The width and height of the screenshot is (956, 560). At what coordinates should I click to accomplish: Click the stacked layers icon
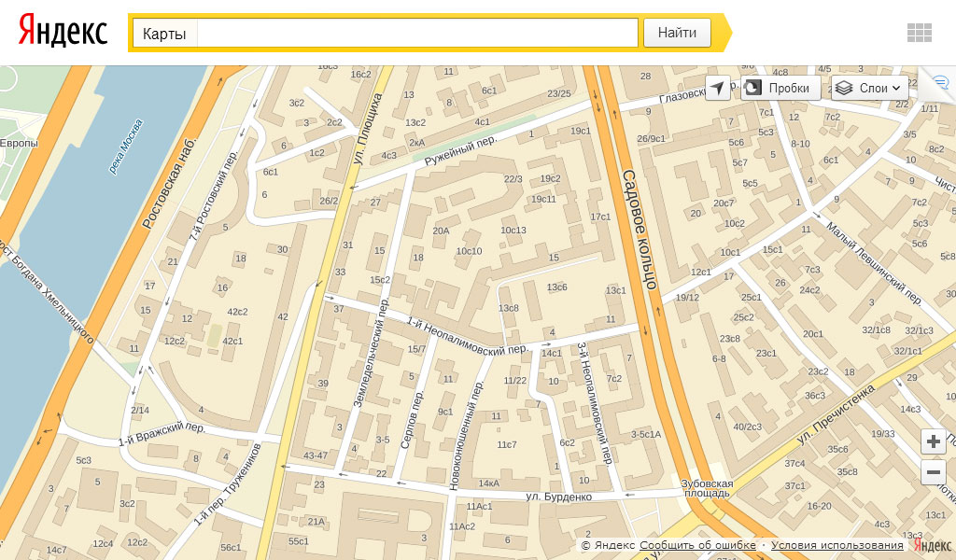click(x=844, y=88)
